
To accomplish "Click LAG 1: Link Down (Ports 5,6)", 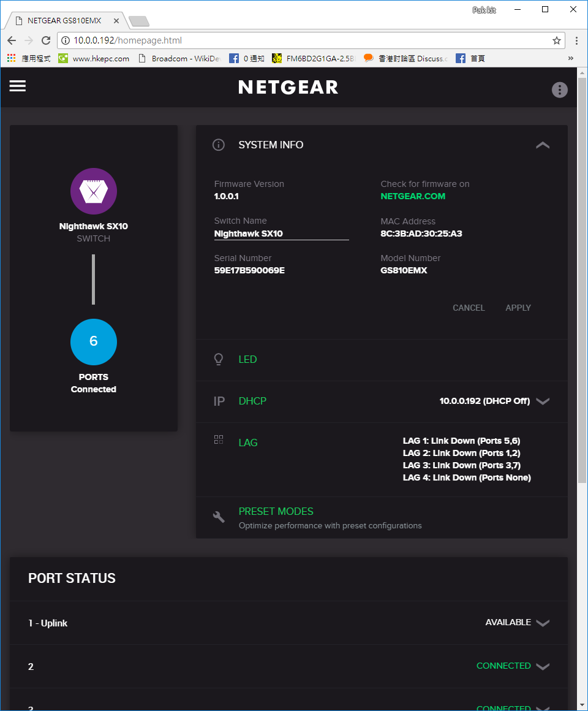I will click(x=462, y=441).
